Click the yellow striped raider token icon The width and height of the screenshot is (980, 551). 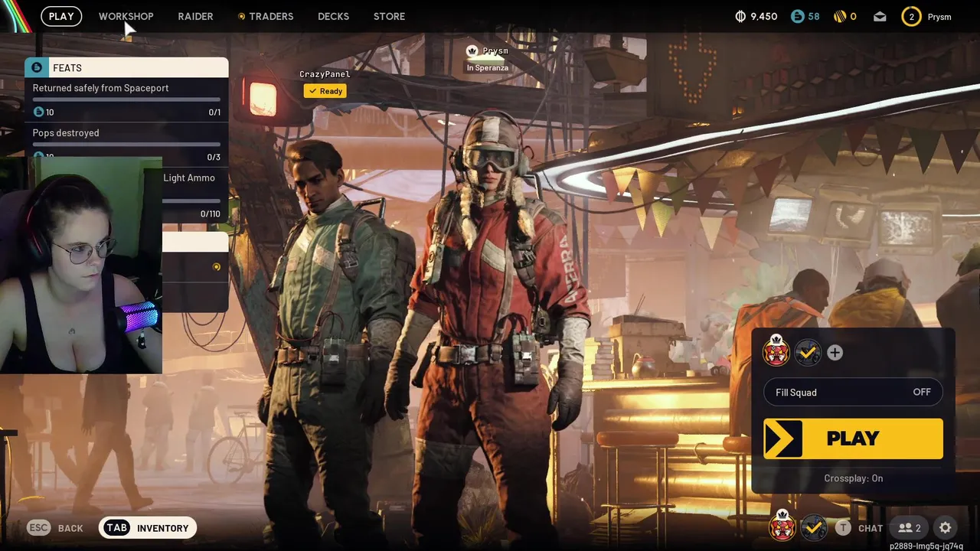(x=840, y=16)
